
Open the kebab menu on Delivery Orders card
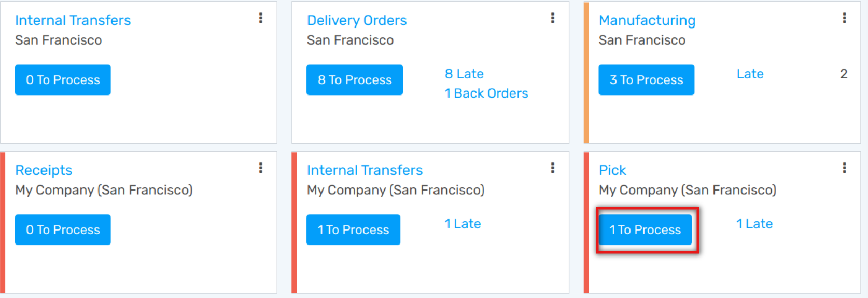click(553, 18)
